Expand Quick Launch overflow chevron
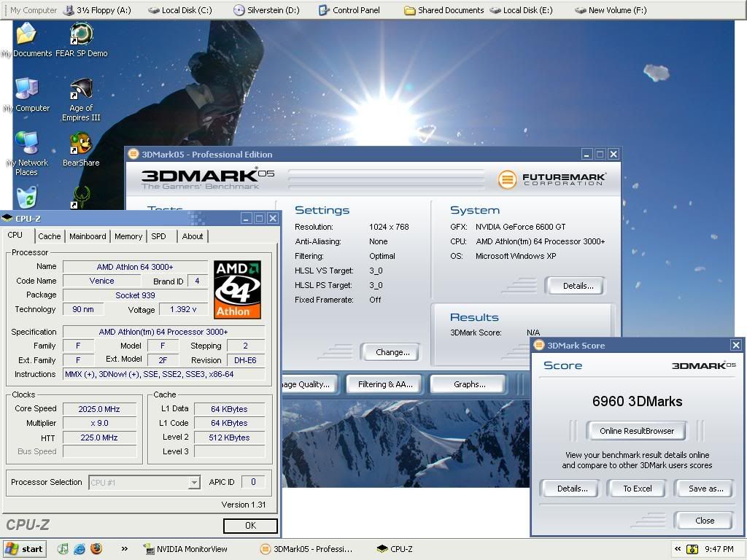 (x=124, y=548)
